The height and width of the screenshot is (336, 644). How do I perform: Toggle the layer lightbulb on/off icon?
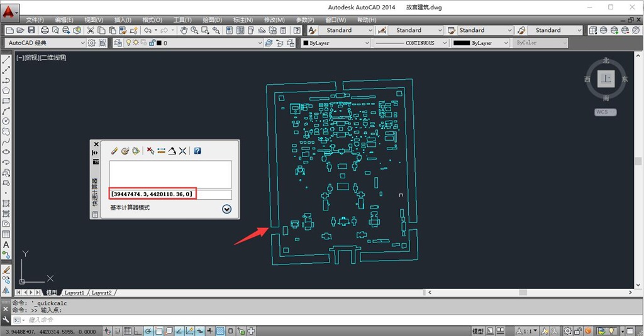click(129, 43)
